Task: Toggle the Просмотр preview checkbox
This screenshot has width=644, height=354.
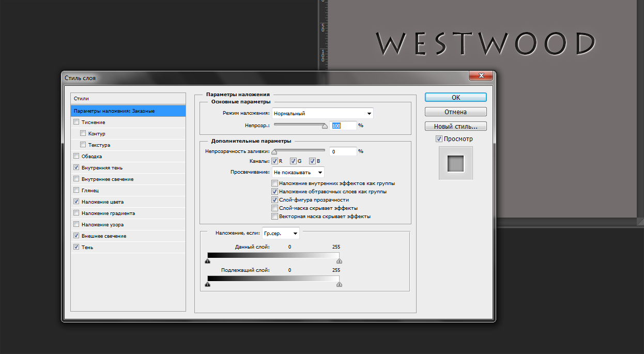Action: pos(439,139)
